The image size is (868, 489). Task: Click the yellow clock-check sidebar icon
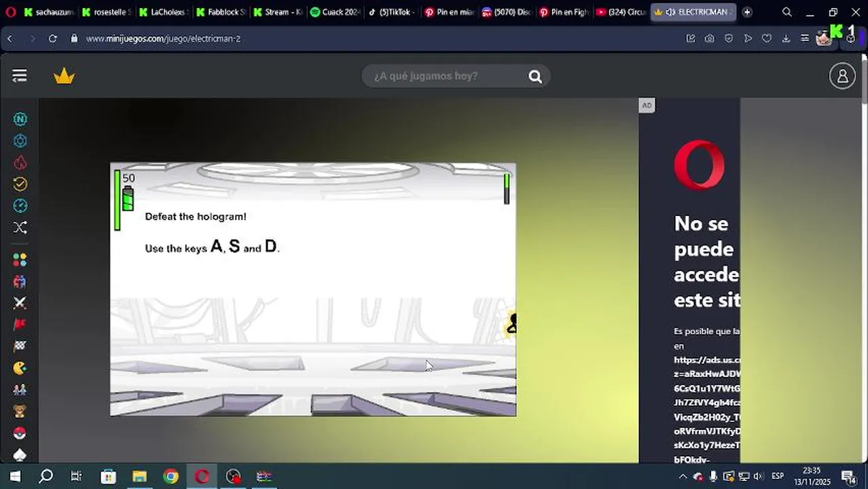20,184
